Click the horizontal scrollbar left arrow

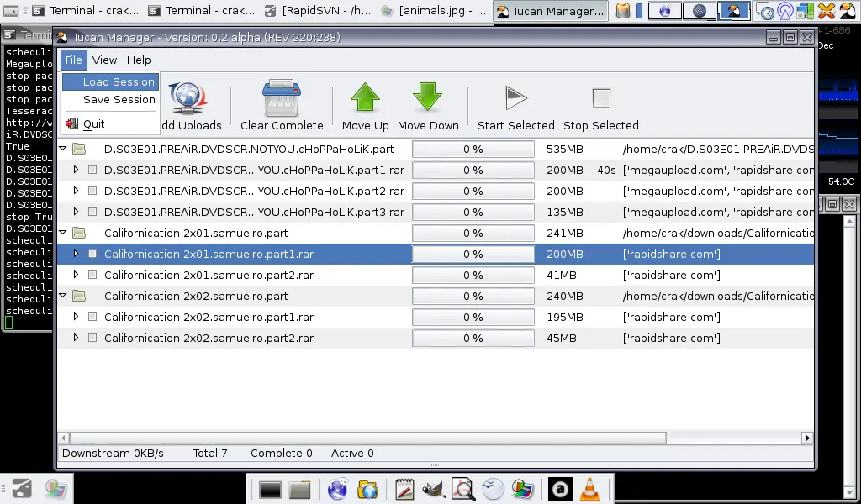[64, 438]
